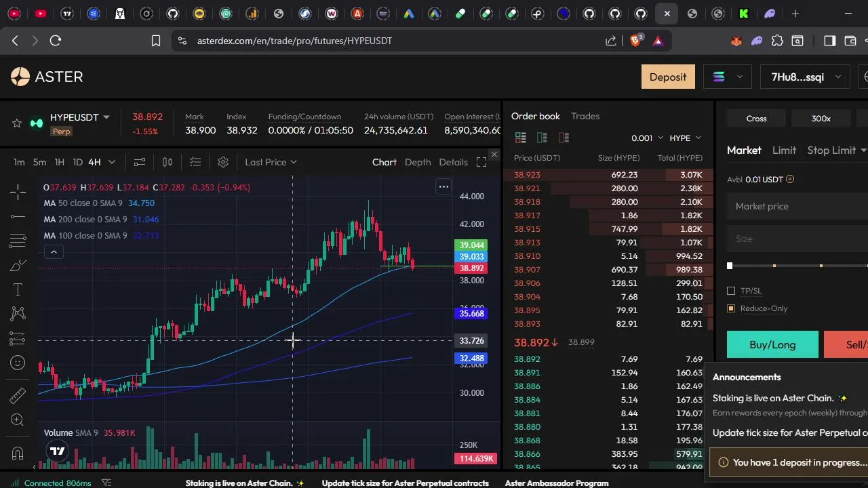Switch to the Order book tab
The height and width of the screenshot is (488, 868).
tap(536, 116)
